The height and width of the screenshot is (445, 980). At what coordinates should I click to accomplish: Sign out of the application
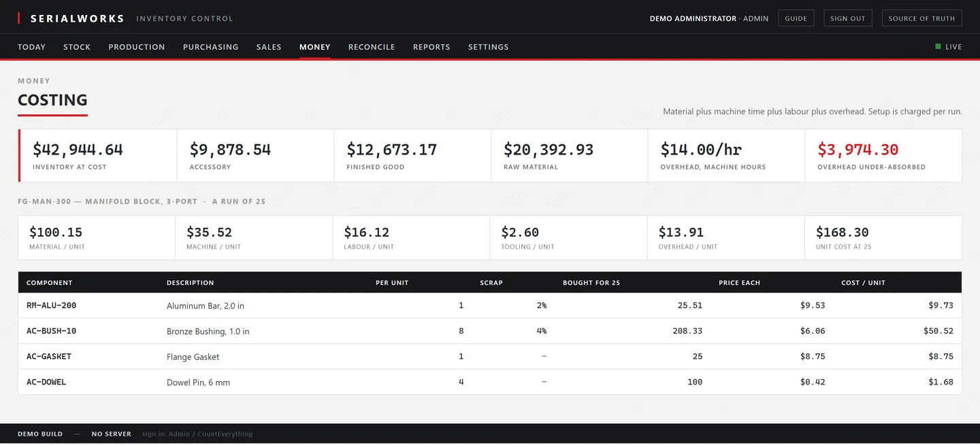coord(848,18)
